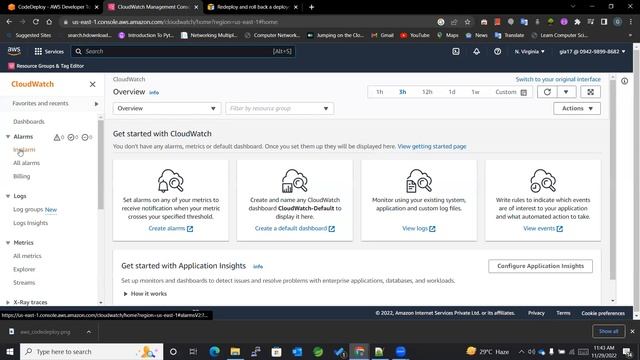This screenshot has width=640, height=360.
Task: Open the Overview view dropdown
Action: pos(167,108)
